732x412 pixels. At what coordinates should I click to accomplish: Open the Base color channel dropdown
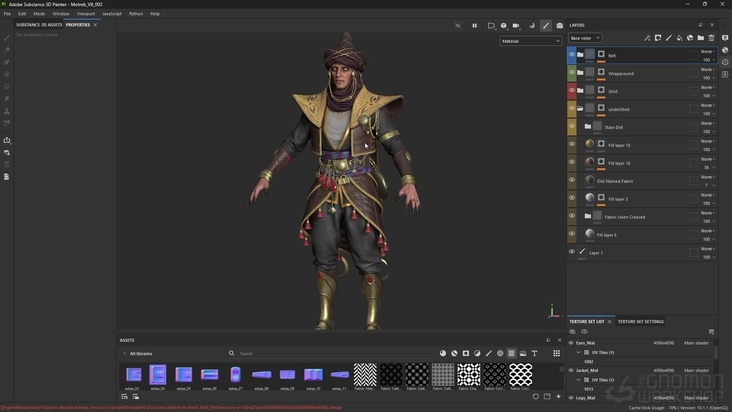point(584,38)
